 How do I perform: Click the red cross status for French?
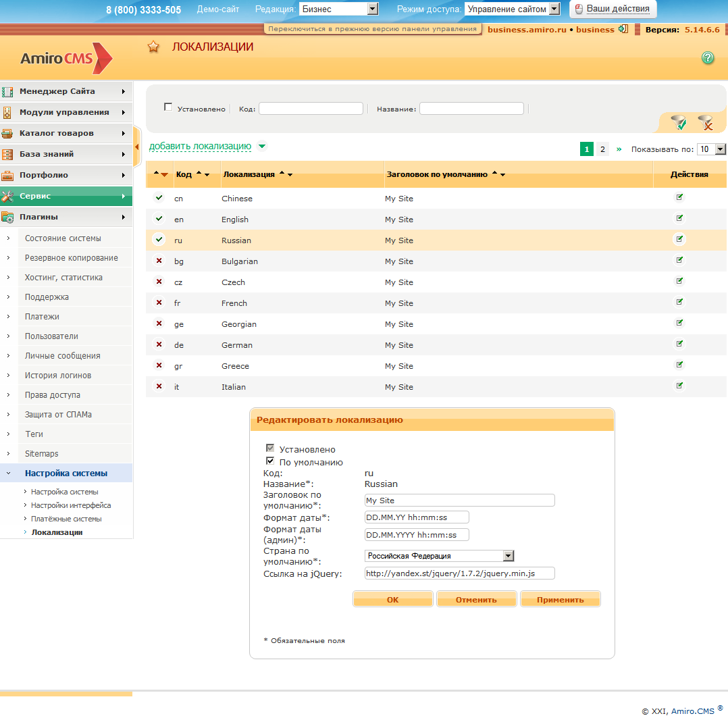tap(159, 303)
